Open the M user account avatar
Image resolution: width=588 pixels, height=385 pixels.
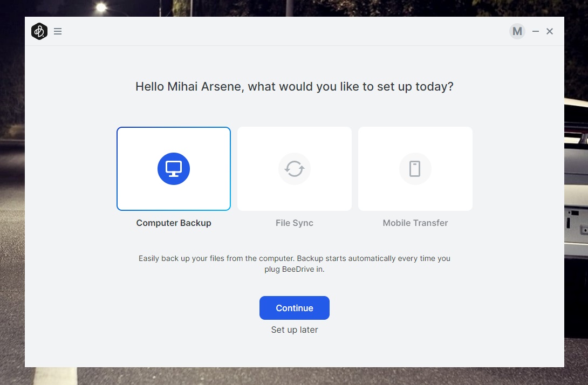coord(517,31)
